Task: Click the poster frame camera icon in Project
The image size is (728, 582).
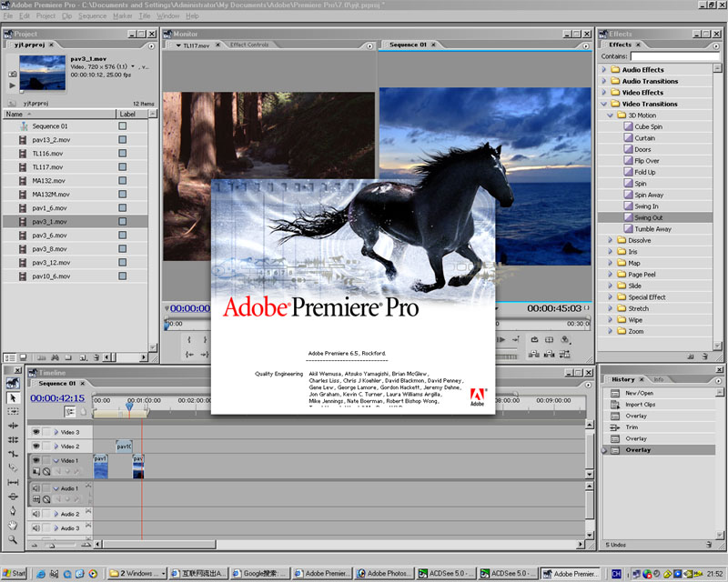Action: tap(13, 74)
